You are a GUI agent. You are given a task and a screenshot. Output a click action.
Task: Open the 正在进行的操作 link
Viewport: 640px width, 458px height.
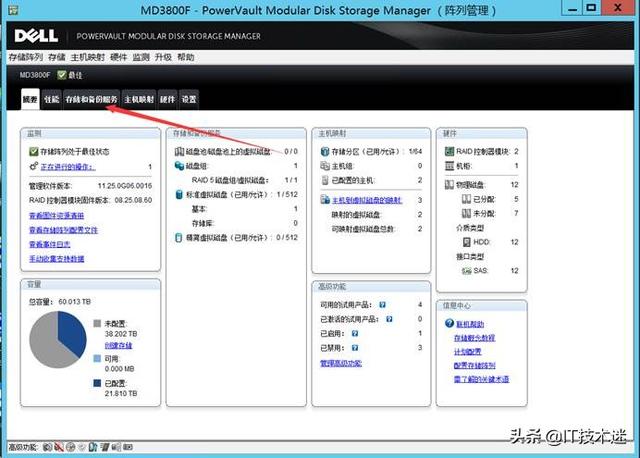(x=68, y=167)
